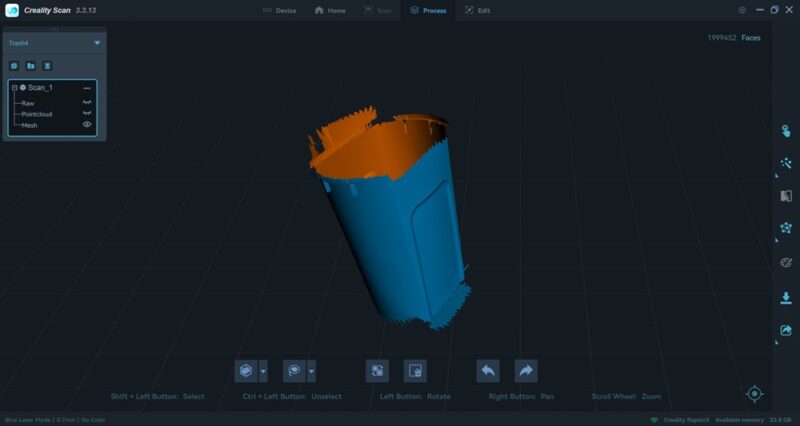Image resolution: width=800 pixels, height=426 pixels.
Task: Click the third project panel icon button
Action: pyautogui.click(x=47, y=66)
